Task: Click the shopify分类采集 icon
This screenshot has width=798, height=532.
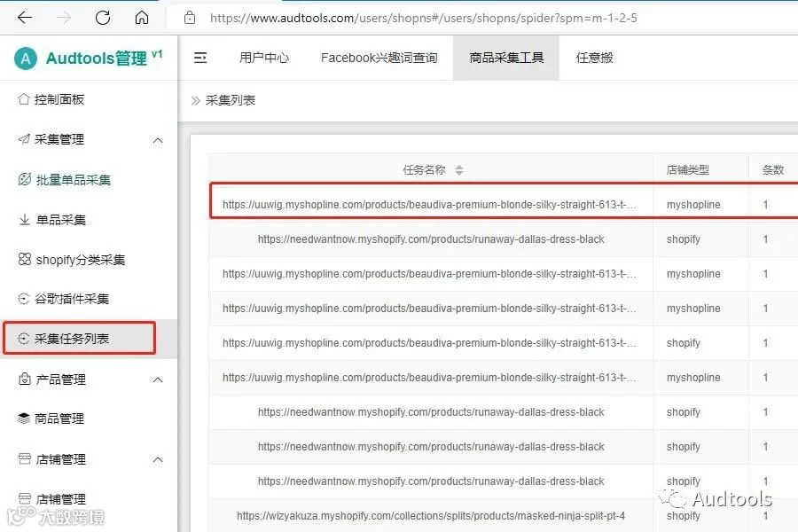Action: coord(25,259)
